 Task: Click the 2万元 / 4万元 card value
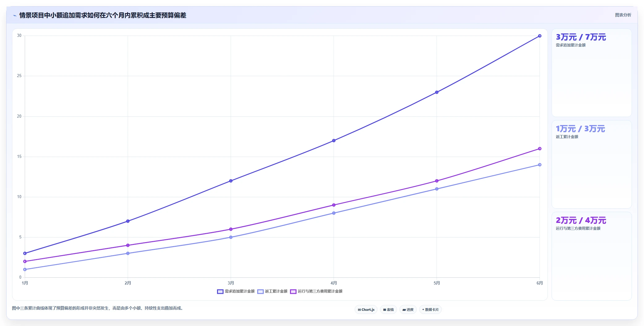[581, 220]
